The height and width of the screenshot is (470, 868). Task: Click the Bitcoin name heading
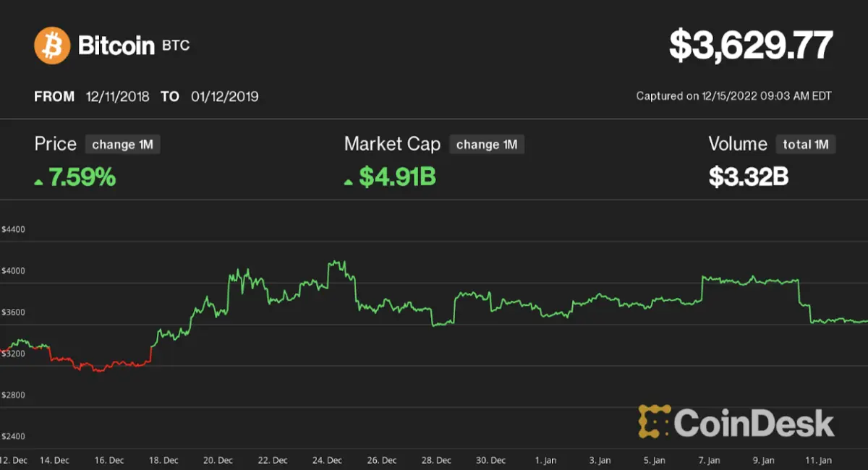(116, 46)
